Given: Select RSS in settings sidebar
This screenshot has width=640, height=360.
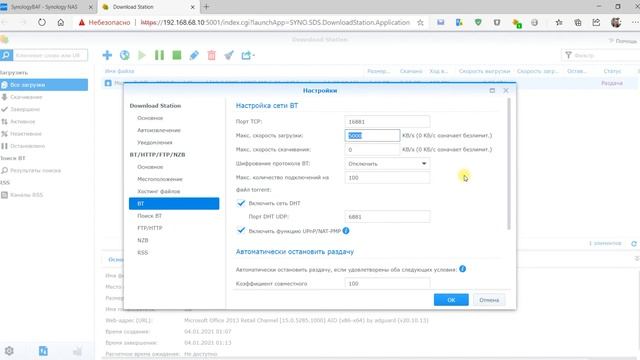Looking at the screenshot, I should point(142,253).
